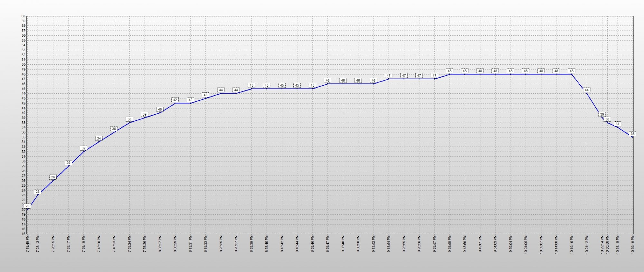Select the 15 value on vertical axis
This screenshot has height=272, width=644.
coord(23,234)
